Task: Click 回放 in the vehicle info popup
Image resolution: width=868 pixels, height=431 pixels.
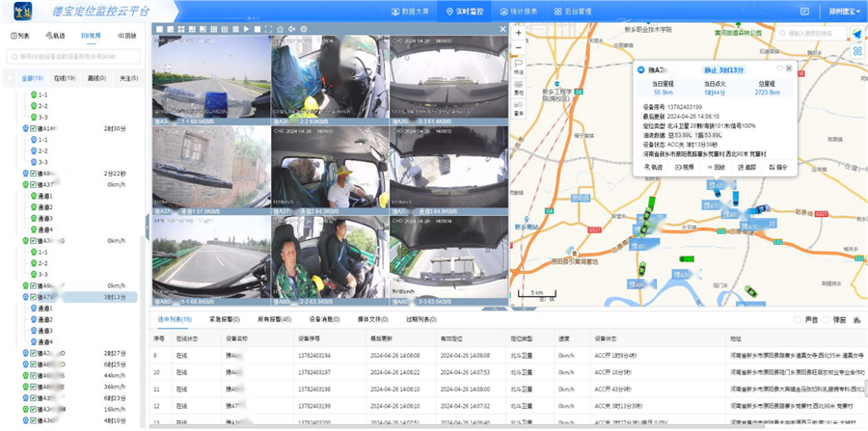Action: (714, 167)
